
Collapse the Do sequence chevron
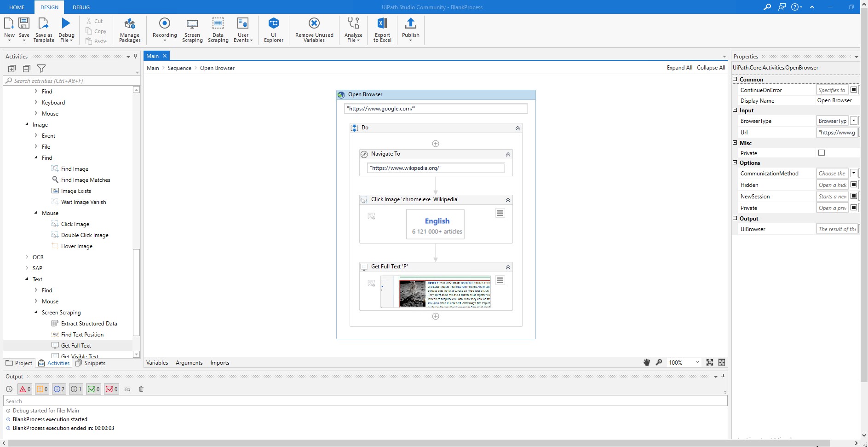[517, 128]
